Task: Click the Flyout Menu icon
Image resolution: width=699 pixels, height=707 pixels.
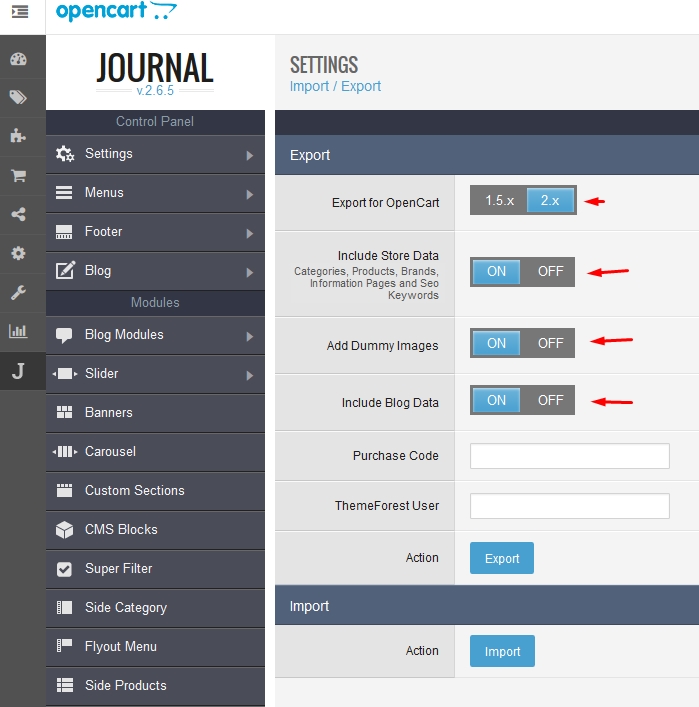Action: (x=64, y=646)
